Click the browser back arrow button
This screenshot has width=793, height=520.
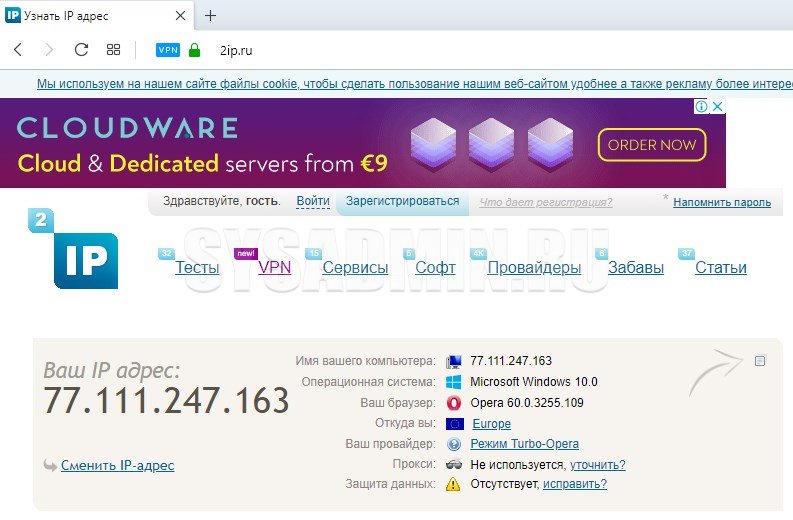click(18, 50)
